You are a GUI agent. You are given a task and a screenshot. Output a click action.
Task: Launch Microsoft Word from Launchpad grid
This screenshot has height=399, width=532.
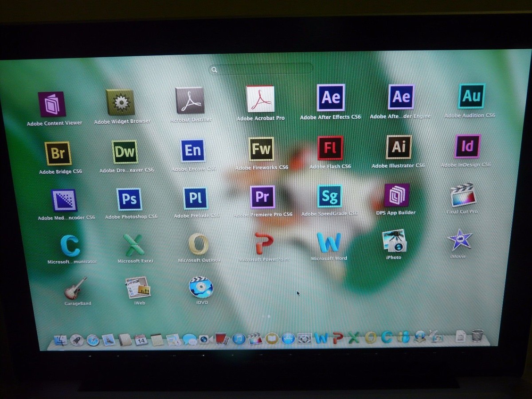tap(329, 242)
